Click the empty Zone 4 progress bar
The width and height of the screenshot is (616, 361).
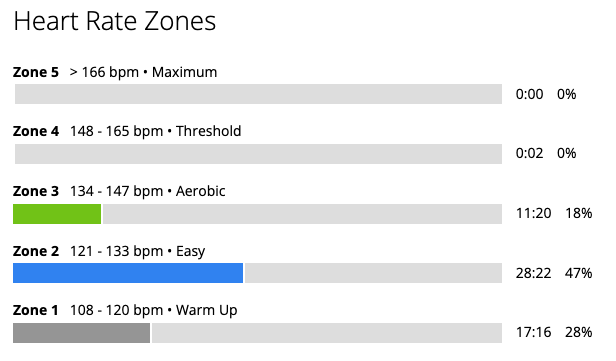[x=258, y=154]
